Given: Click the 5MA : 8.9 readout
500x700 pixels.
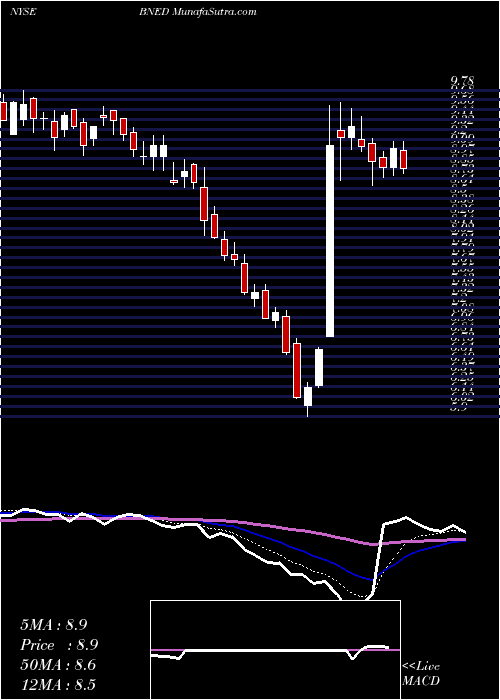Looking at the screenshot, I should coord(54,625).
